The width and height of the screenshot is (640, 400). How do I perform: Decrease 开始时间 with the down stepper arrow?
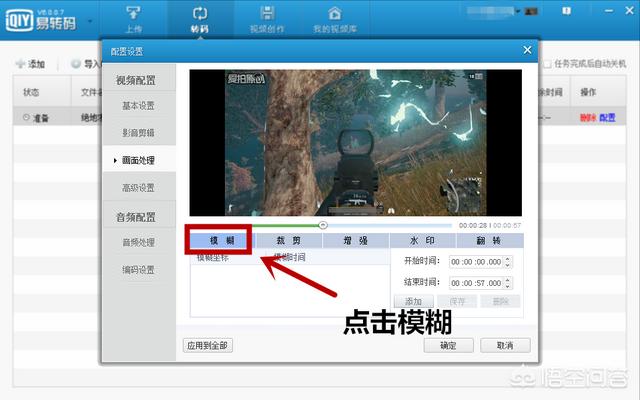pos(508,265)
